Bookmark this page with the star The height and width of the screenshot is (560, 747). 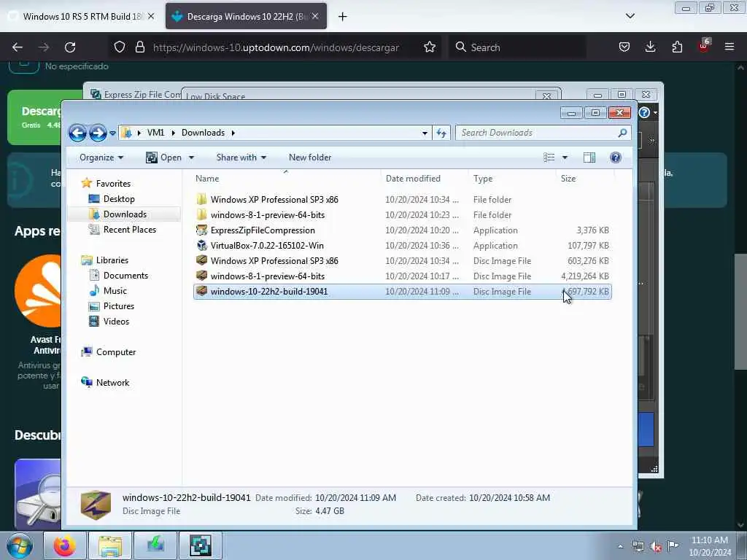[429, 47]
